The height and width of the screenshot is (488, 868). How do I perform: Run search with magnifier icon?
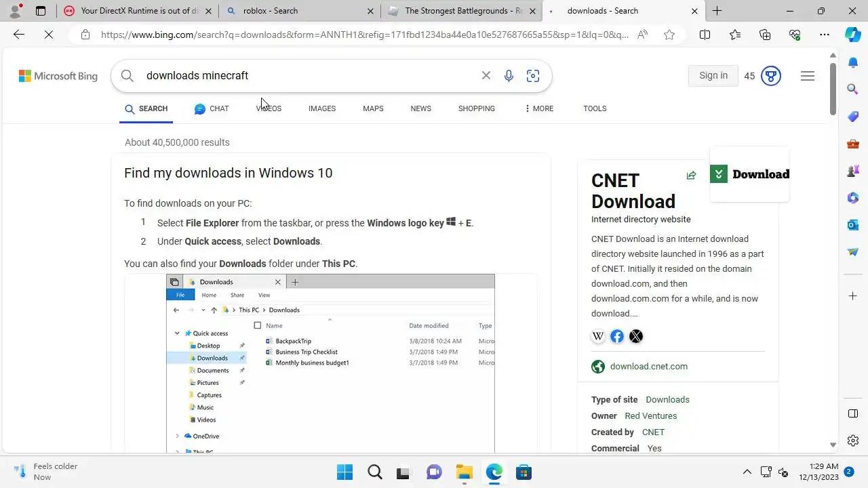click(x=127, y=76)
